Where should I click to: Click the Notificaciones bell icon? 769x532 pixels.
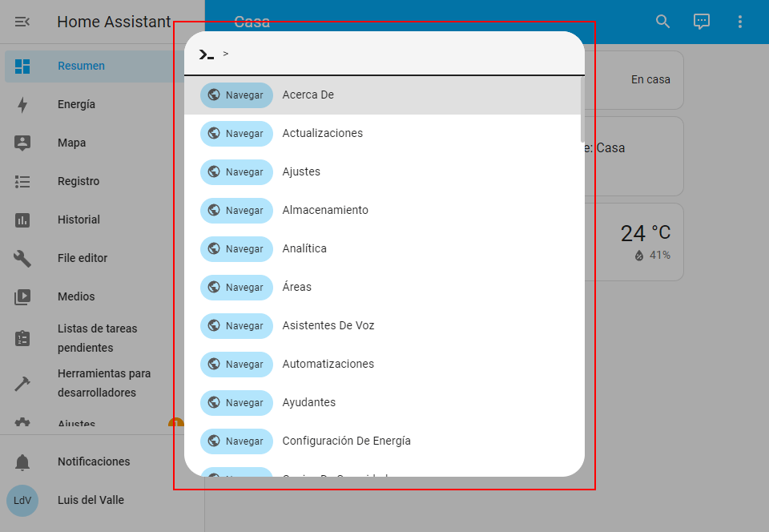tap(22, 461)
